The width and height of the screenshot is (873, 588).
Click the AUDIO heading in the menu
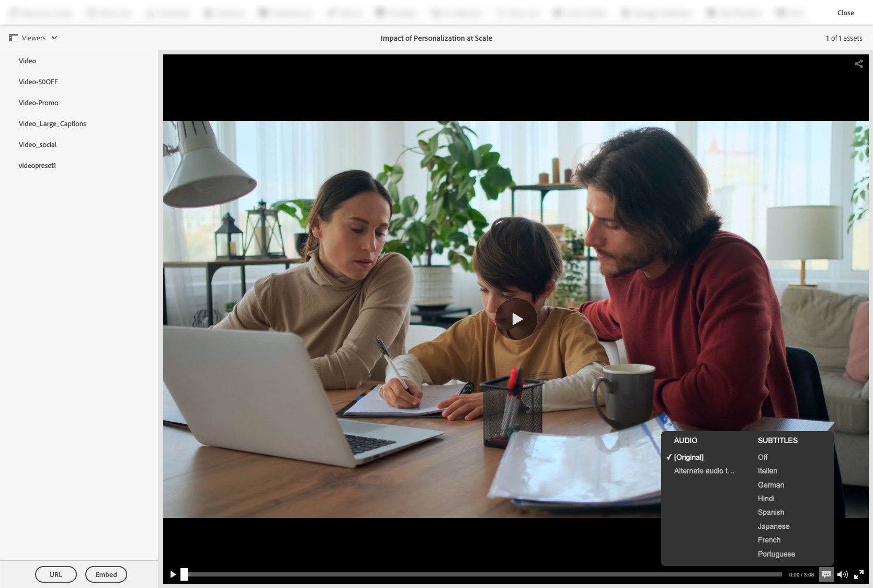point(685,440)
